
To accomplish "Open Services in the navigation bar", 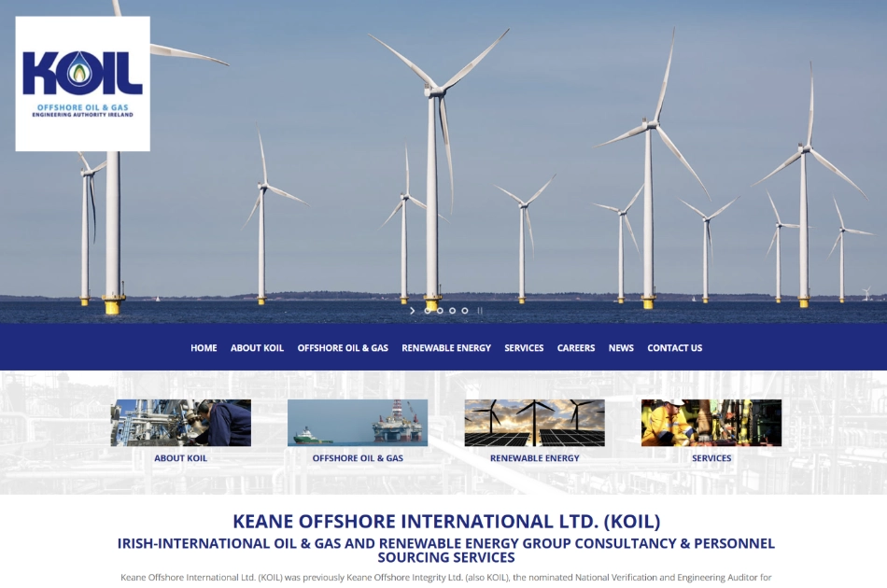I will (x=524, y=348).
